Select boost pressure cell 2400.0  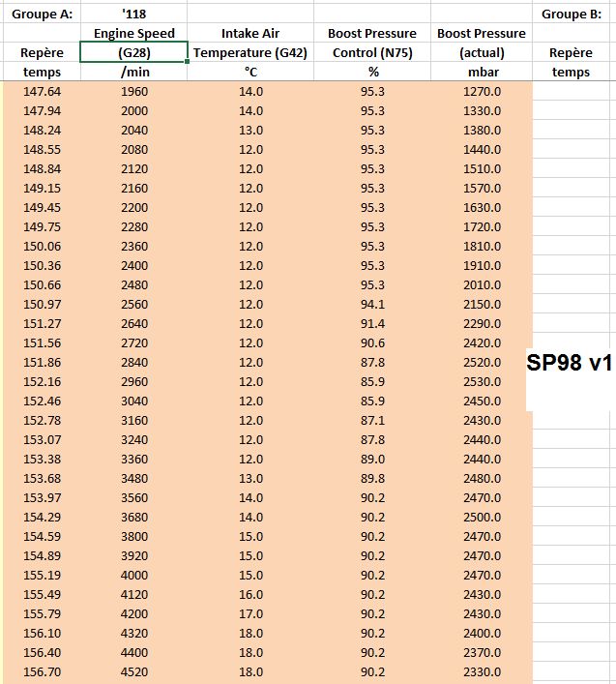tap(482, 633)
